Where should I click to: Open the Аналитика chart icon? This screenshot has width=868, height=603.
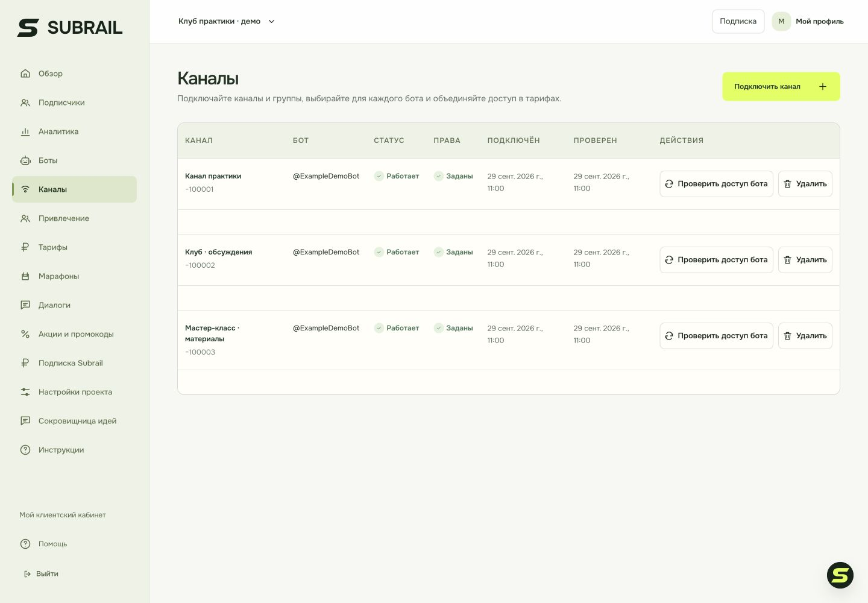pos(25,131)
